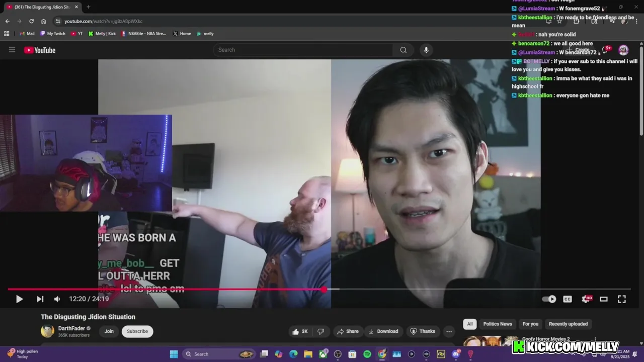Open the YouTube notifications bell
The width and height of the screenshot is (644, 362).
click(x=605, y=50)
